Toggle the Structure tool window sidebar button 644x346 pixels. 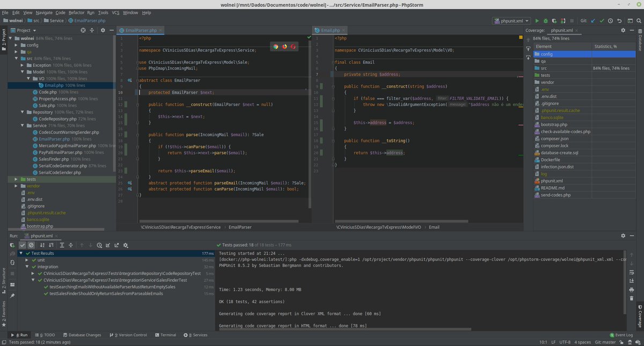[4, 281]
